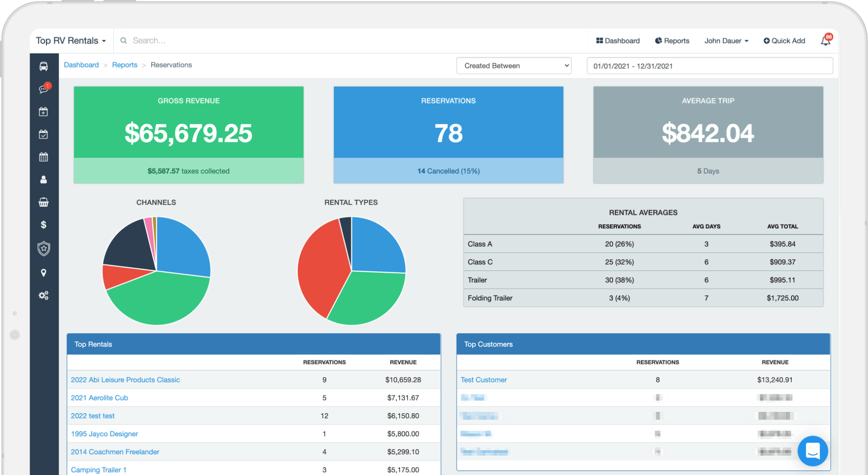868x475 pixels.
Task: Click the dollar sign payments sidebar icon
Action: pos(44,225)
